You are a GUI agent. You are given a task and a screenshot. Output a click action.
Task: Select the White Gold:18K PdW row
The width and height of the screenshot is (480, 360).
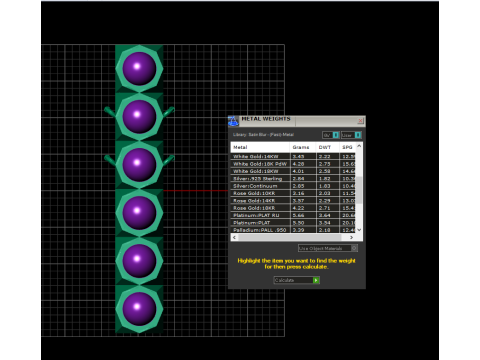[x=293, y=164]
